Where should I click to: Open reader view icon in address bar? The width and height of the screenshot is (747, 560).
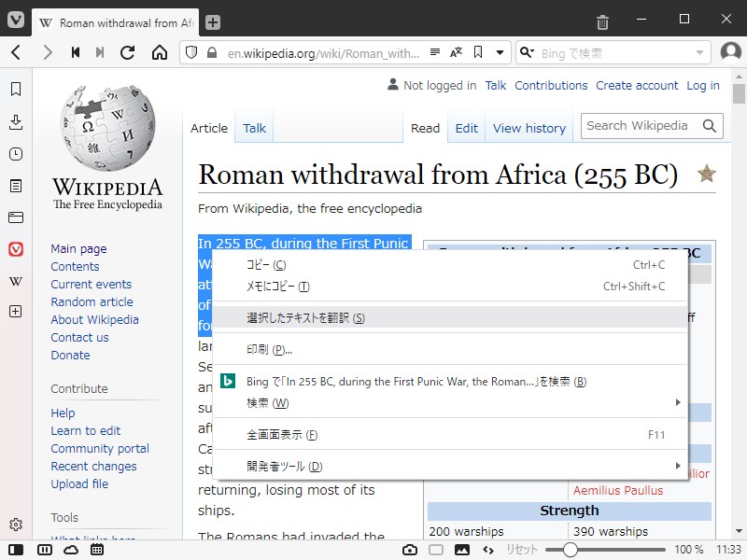coord(435,52)
